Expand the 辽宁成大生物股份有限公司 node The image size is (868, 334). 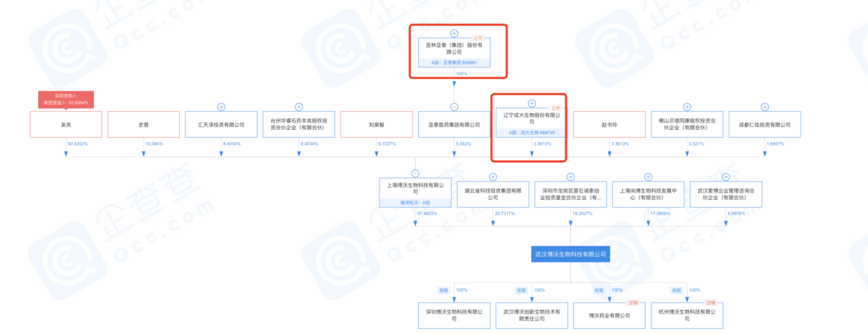532,104
